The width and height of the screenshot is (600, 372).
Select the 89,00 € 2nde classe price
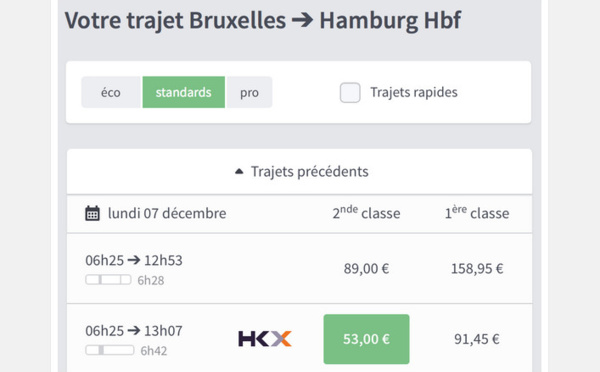366,269
